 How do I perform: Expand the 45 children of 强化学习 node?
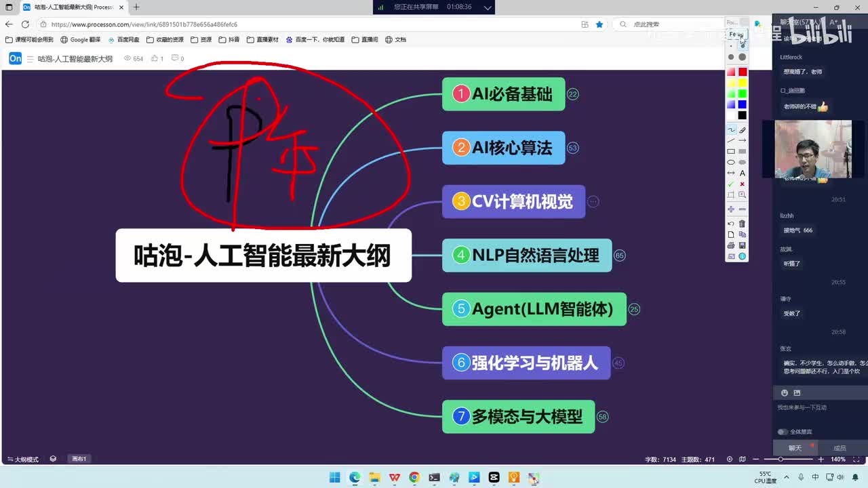(x=618, y=363)
